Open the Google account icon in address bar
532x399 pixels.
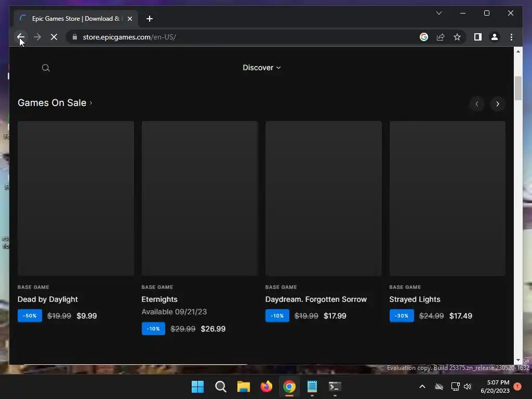pos(424,37)
